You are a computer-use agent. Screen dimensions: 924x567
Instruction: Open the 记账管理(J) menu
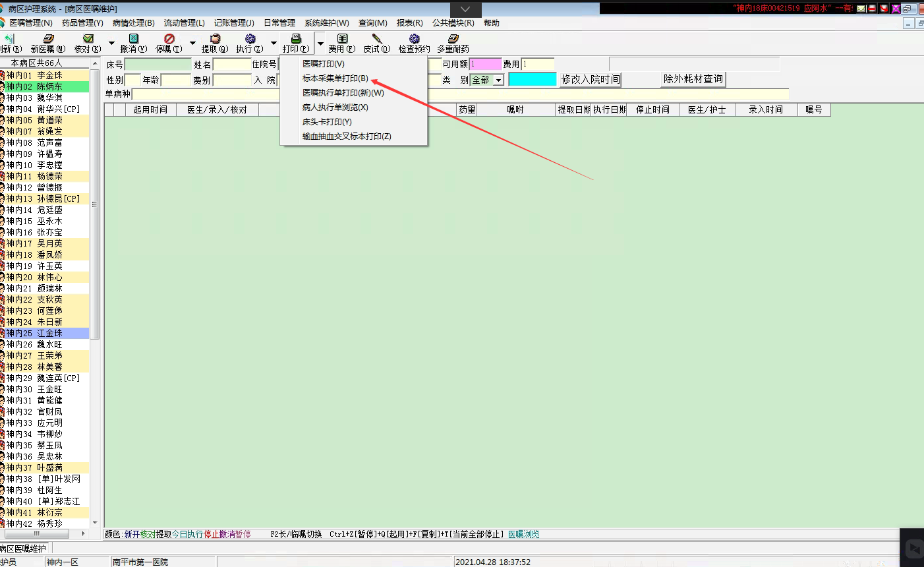tap(234, 23)
